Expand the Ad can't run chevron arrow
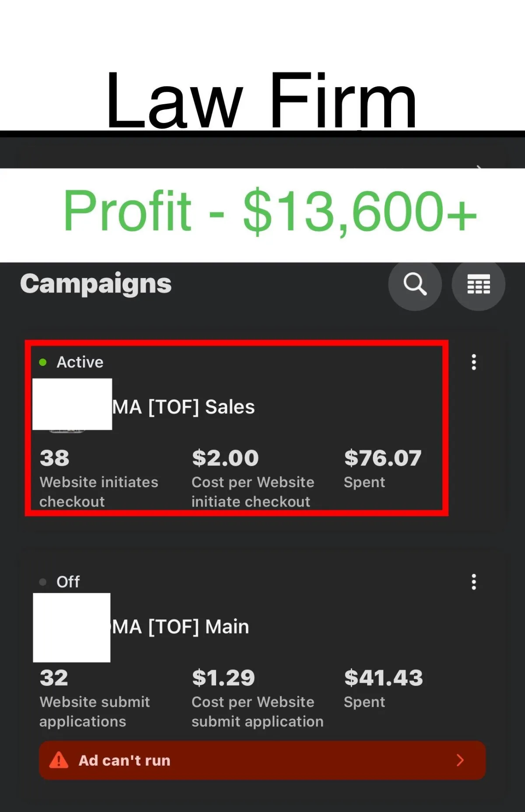This screenshot has width=525, height=812. [x=460, y=760]
